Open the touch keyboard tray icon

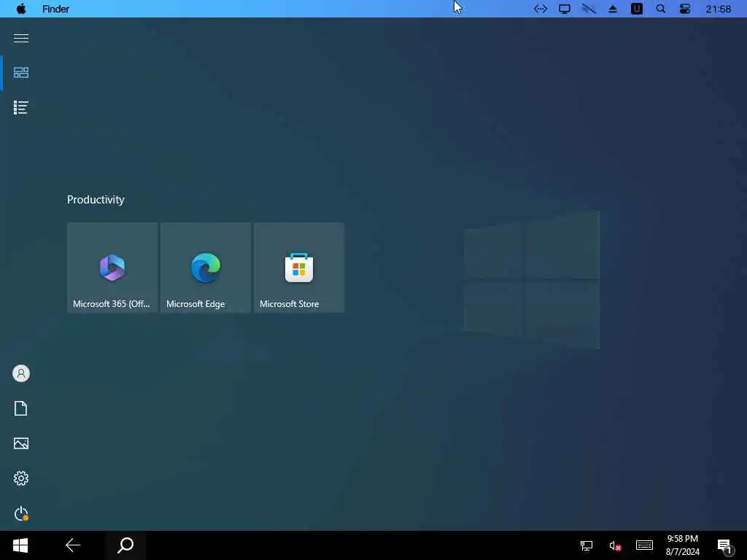click(645, 545)
